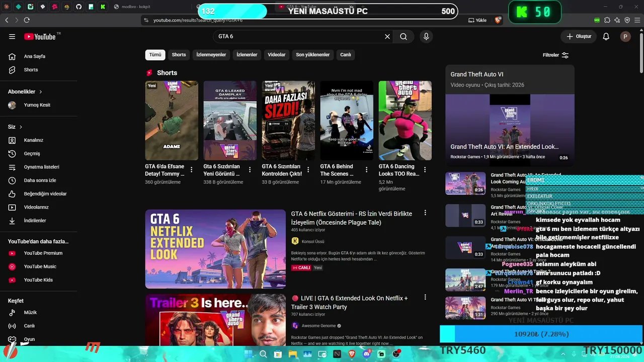Open the pinned GitHub browser tab
The height and width of the screenshot is (362, 644).
point(79,7)
